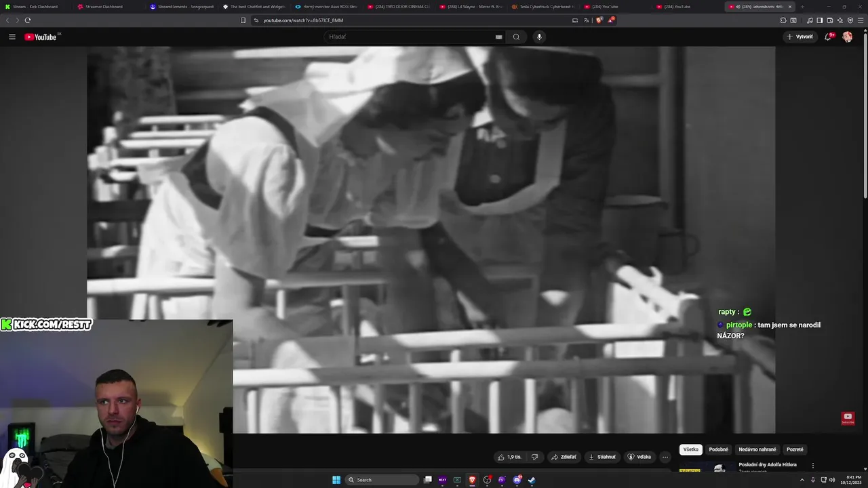
Task: Select the Pozreté filter chip
Action: tap(795, 449)
